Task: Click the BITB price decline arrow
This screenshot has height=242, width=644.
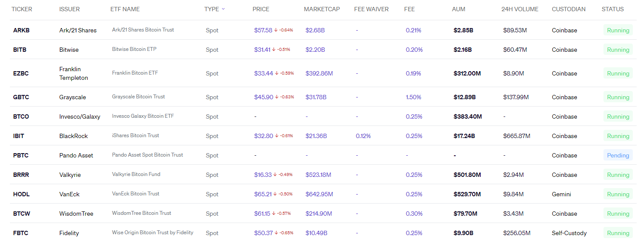Action: (274, 50)
